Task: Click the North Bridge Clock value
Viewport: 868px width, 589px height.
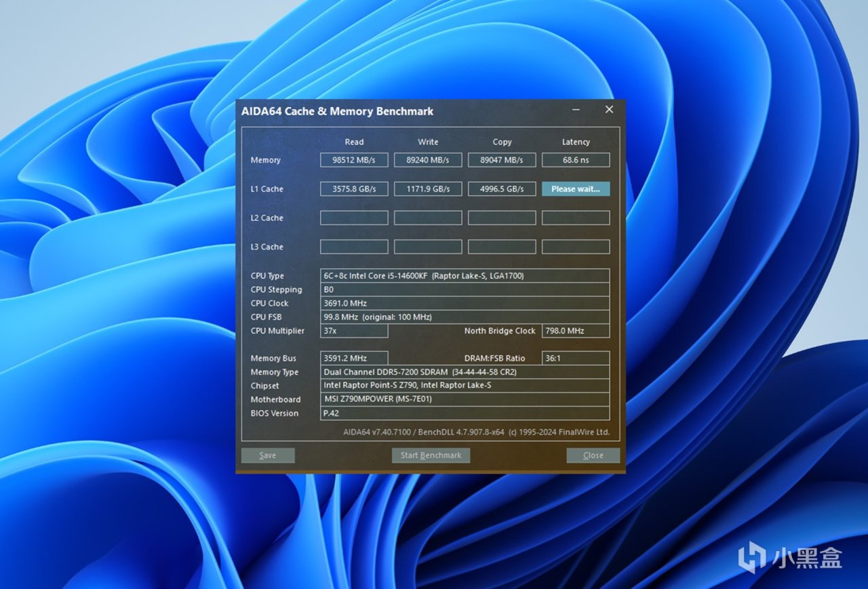Action: (x=576, y=331)
